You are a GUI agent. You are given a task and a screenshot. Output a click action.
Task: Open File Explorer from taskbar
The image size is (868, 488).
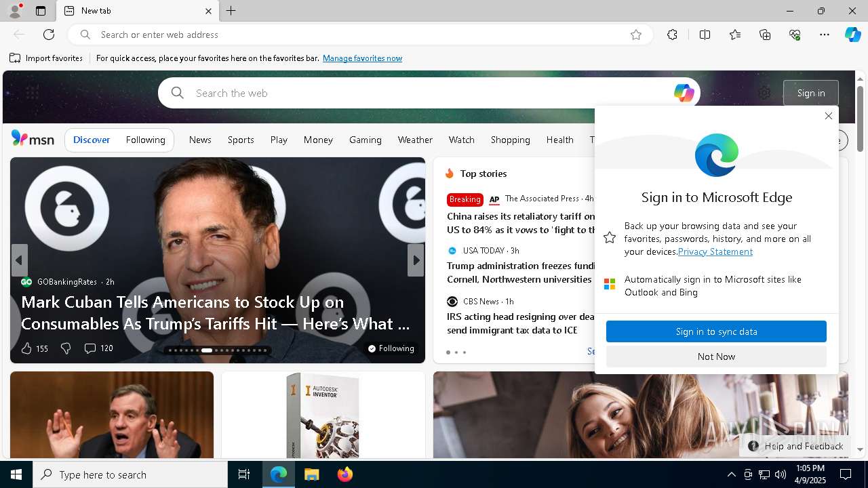[311, 474]
